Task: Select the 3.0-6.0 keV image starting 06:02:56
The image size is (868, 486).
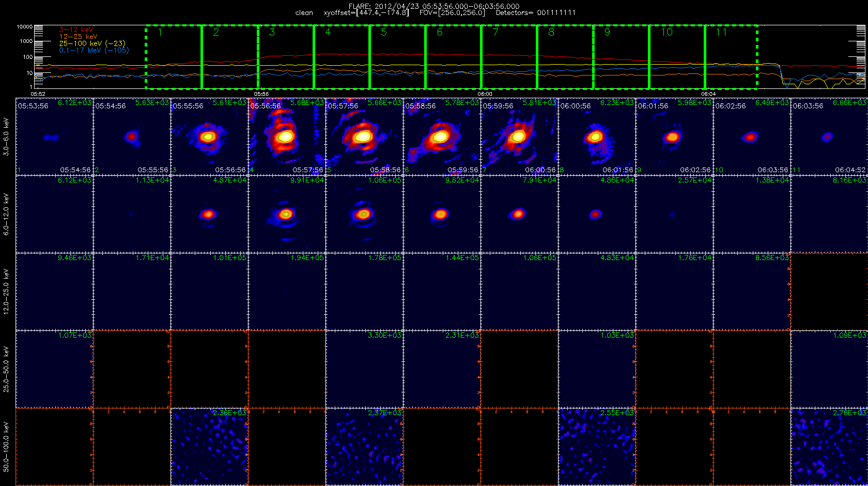Action: pos(752,136)
